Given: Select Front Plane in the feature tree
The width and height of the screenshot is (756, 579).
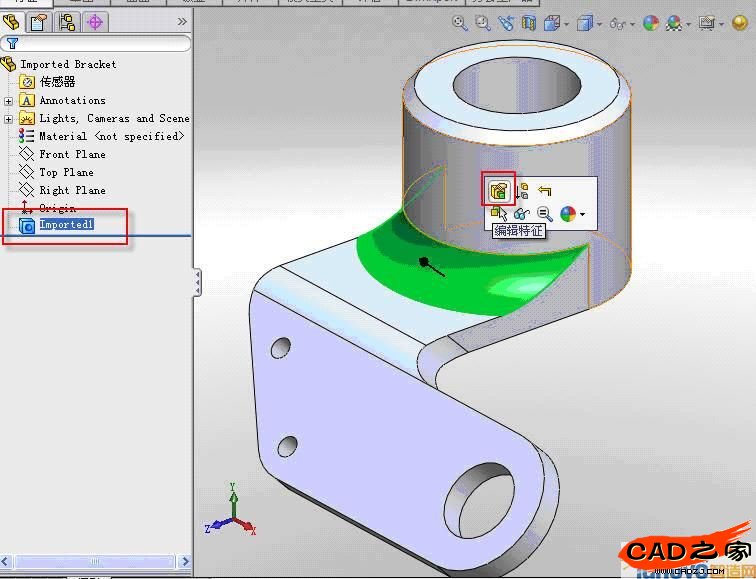Looking at the screenshot, I should click(x=72, y=155).
